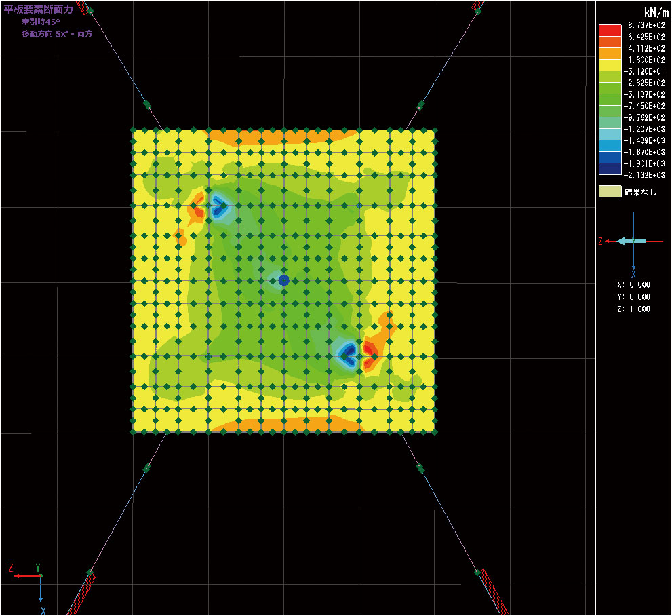Click the red Z label on the corner axis triad
The image size is (672, 616).
[x=11, y=568]
